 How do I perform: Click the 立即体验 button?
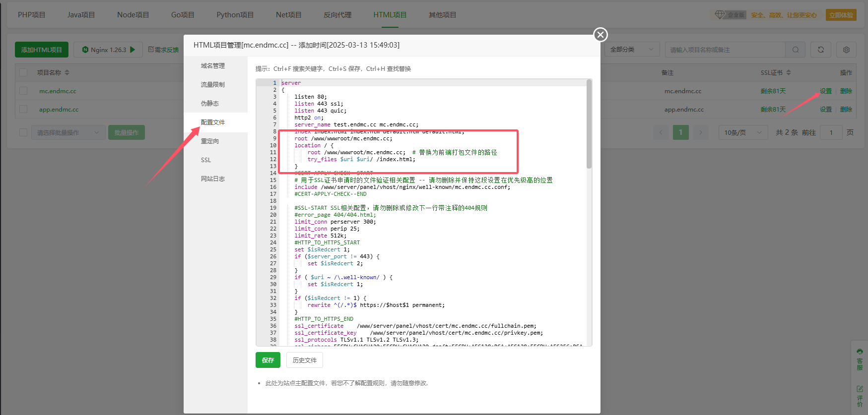click(841, 15)
